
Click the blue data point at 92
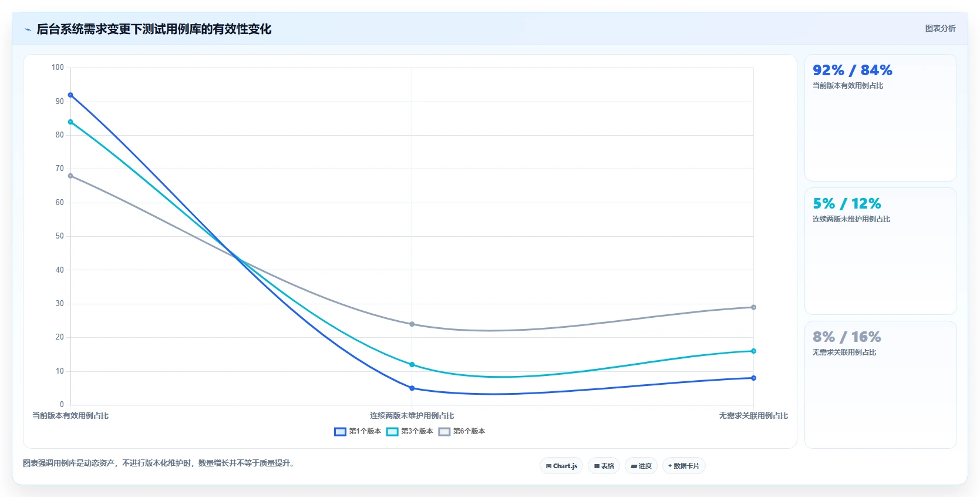pyautogui.click(x=70, y=95)
